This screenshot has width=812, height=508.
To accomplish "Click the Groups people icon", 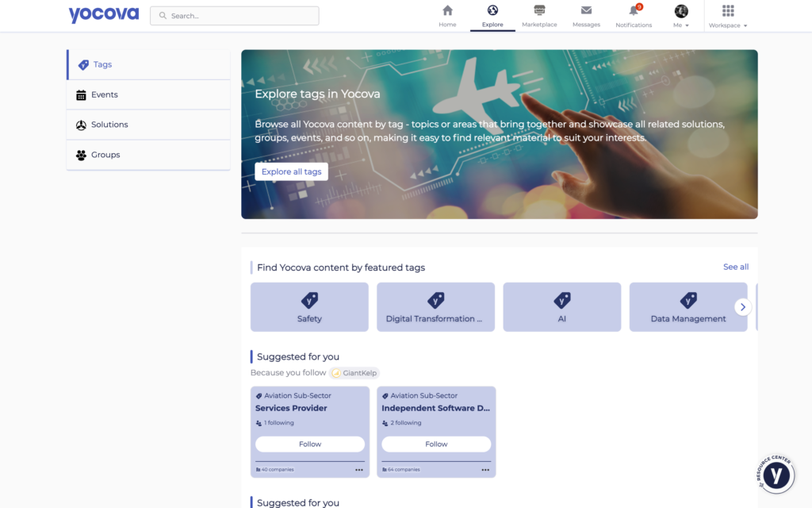I will click(81, 155).
